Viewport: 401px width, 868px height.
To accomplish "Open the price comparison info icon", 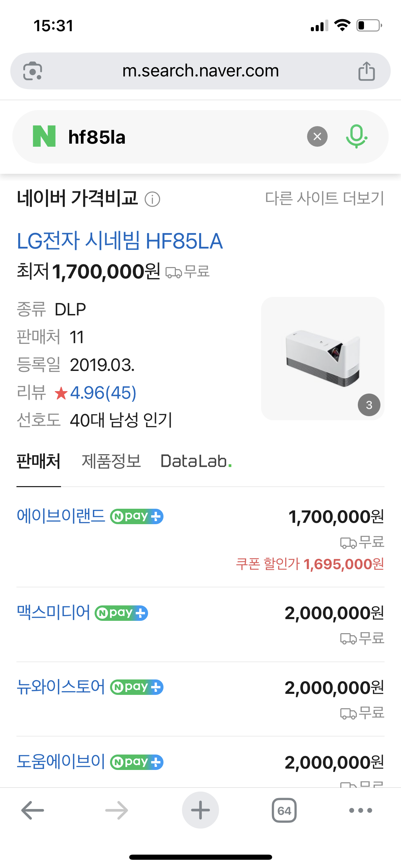I will coord(152,199).
